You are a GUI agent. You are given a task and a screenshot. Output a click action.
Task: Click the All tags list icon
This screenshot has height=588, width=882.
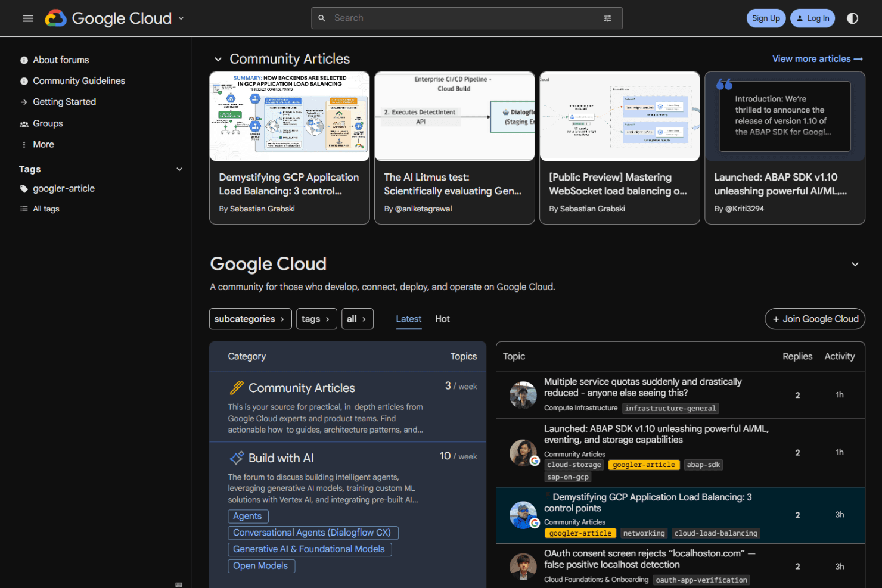pyautogui.click(x=24, y=209)
